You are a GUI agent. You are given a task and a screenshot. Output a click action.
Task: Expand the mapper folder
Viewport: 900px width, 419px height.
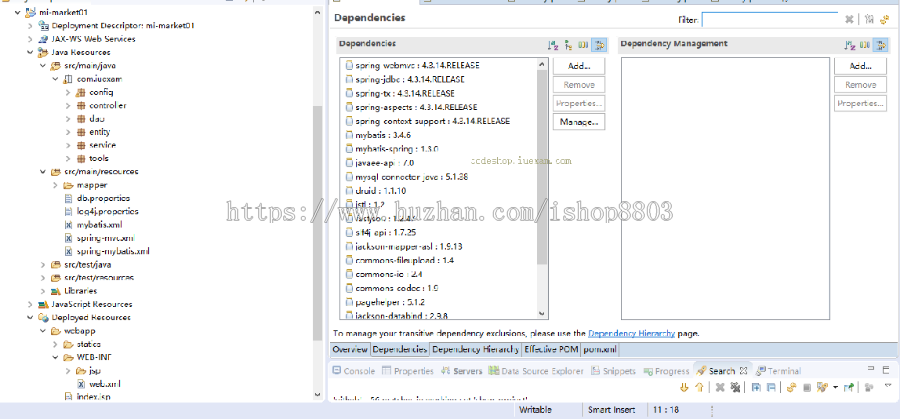55,185
